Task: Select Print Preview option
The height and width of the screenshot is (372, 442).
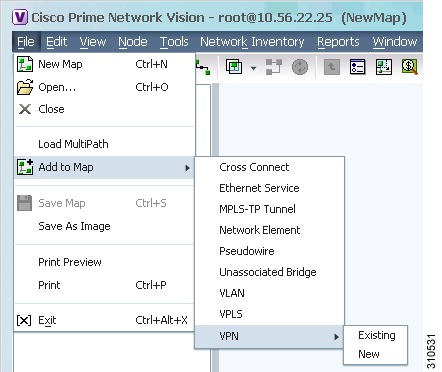Action: pyautogui.click(x=70, y=262)
